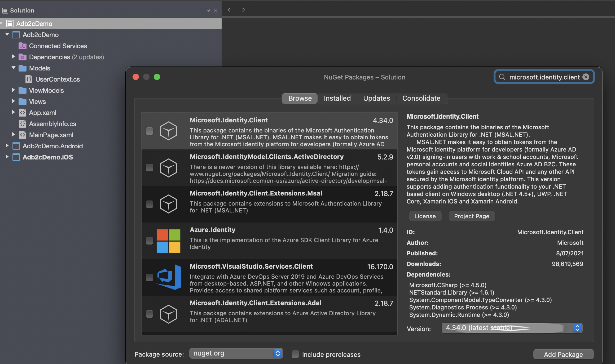Close the Solution panel
Screen dimensions: 615x364
tap(216, 11)
